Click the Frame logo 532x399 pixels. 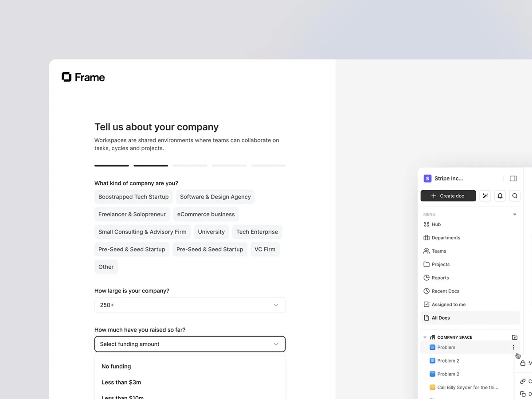tap(83, 77)
